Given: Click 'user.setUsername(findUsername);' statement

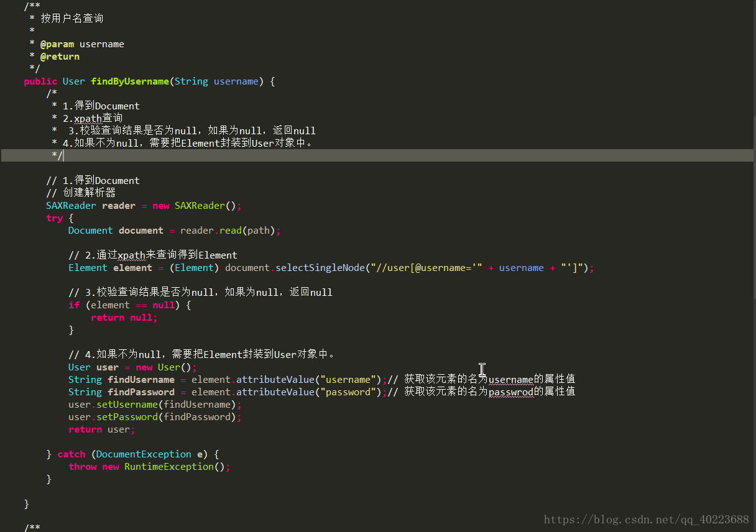Looking at the screenshot, I should (x=155, y=405).
